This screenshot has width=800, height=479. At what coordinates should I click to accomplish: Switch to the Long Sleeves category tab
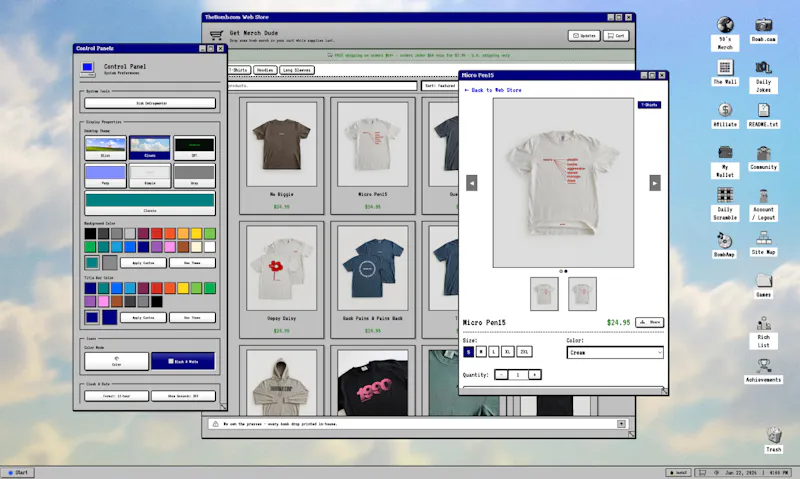tap(296, 70)
